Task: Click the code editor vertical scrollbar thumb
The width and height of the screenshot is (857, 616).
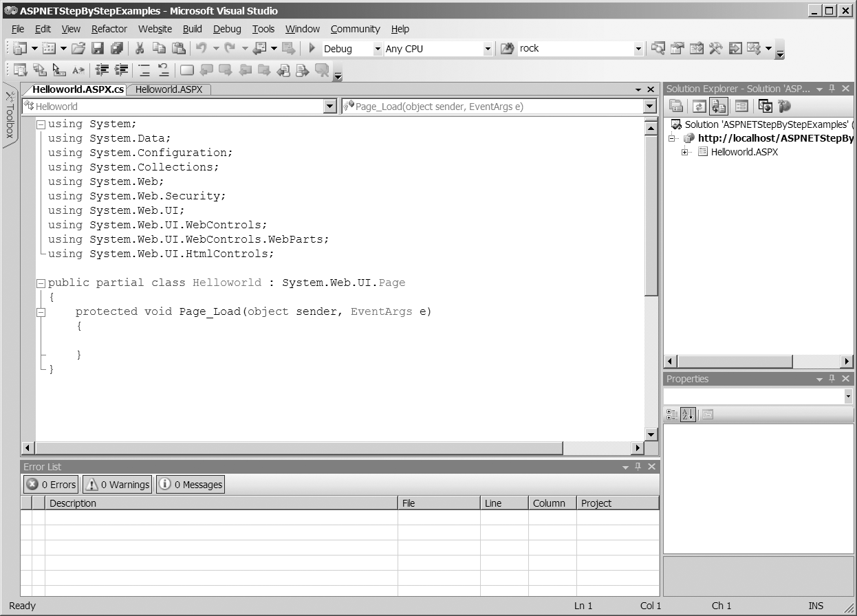Action: [x=651, y=214]
